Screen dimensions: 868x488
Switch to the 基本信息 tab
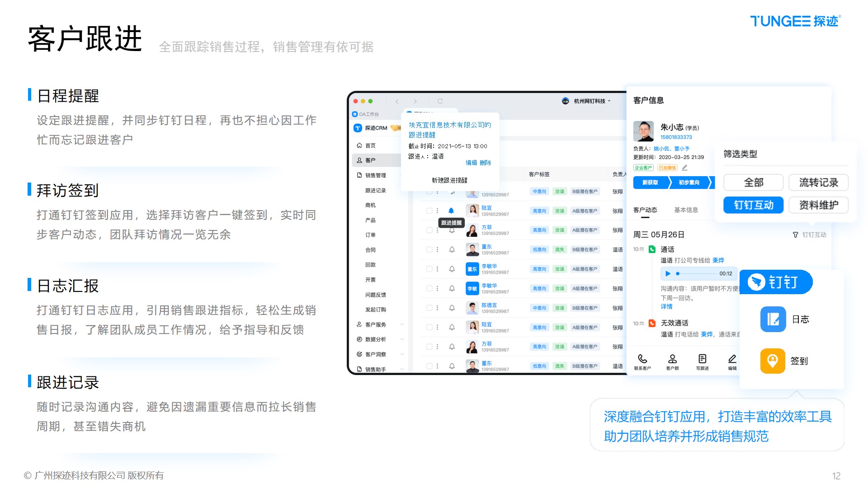(x=686, y=210)
